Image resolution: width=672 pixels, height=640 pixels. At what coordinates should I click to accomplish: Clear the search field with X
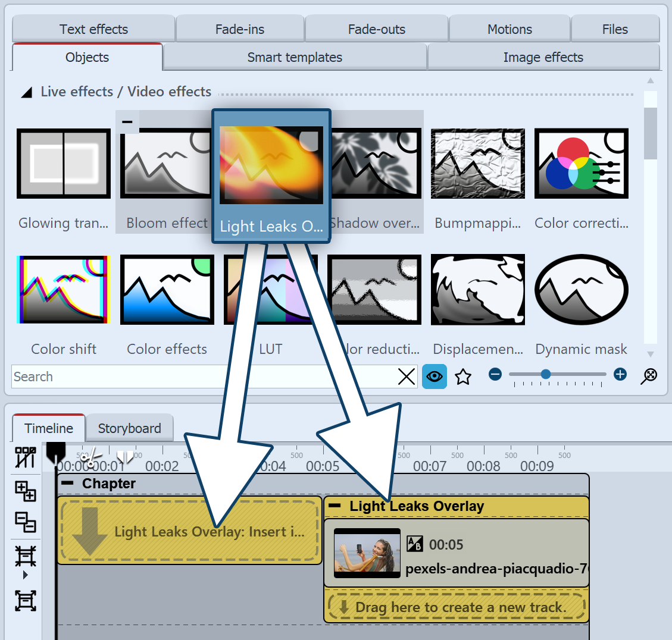coord(407,377)
